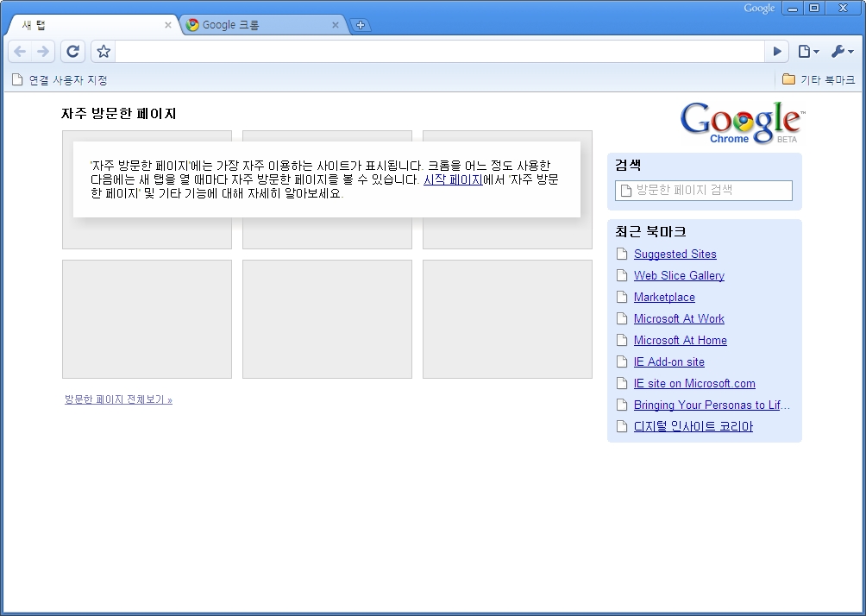Viewport: 866px width, 616px height.
Task: Open the 'Web Slice Gallery' bookmark
Action: click(679, 276)
